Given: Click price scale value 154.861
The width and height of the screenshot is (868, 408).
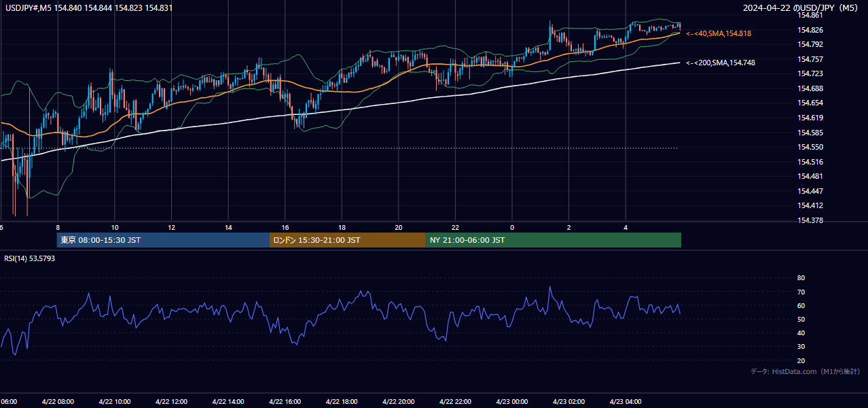Looking at the screenshot, I should point(810,15).
